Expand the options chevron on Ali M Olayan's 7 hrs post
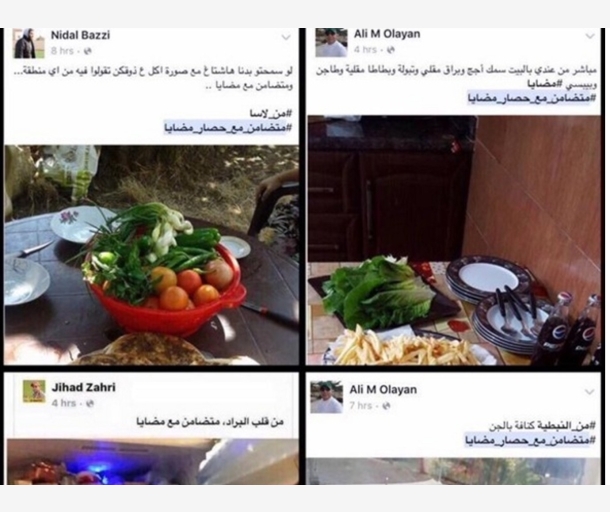 coord(590,392)
